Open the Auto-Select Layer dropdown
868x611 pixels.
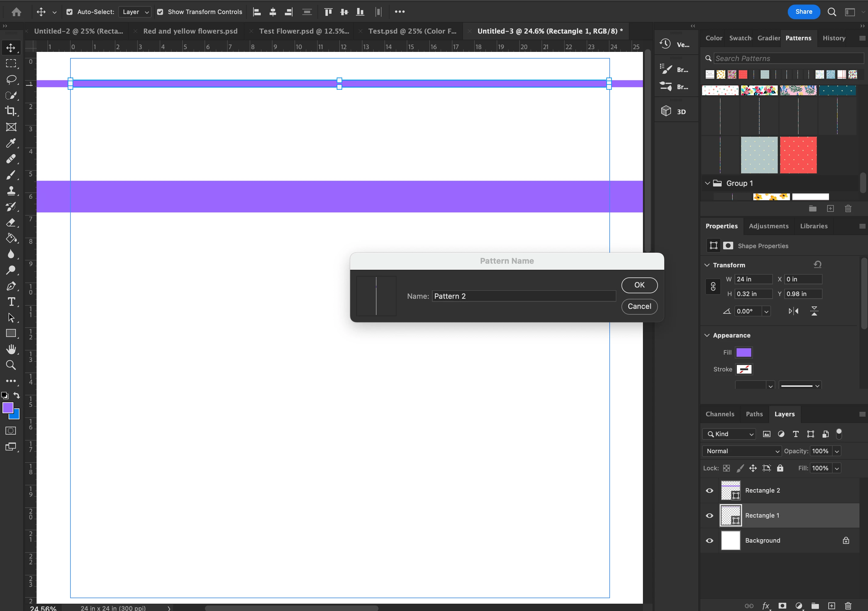tap(135, 12)
